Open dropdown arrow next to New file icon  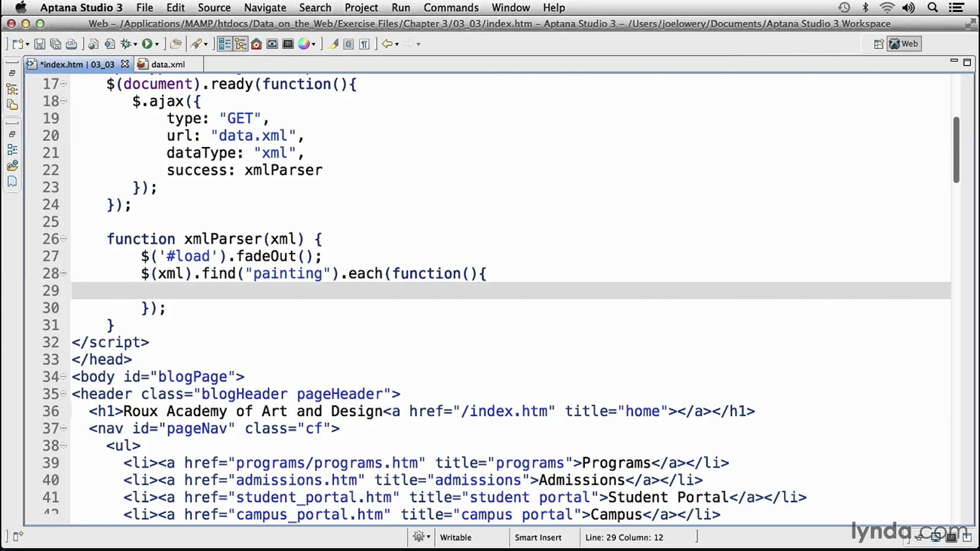(x=28, y=45)
